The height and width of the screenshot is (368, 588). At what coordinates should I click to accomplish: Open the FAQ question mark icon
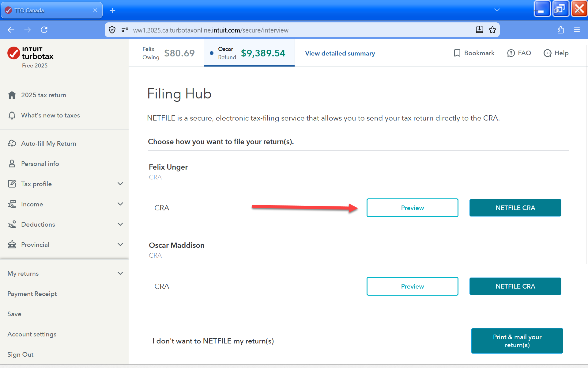(x=511, y=53)
